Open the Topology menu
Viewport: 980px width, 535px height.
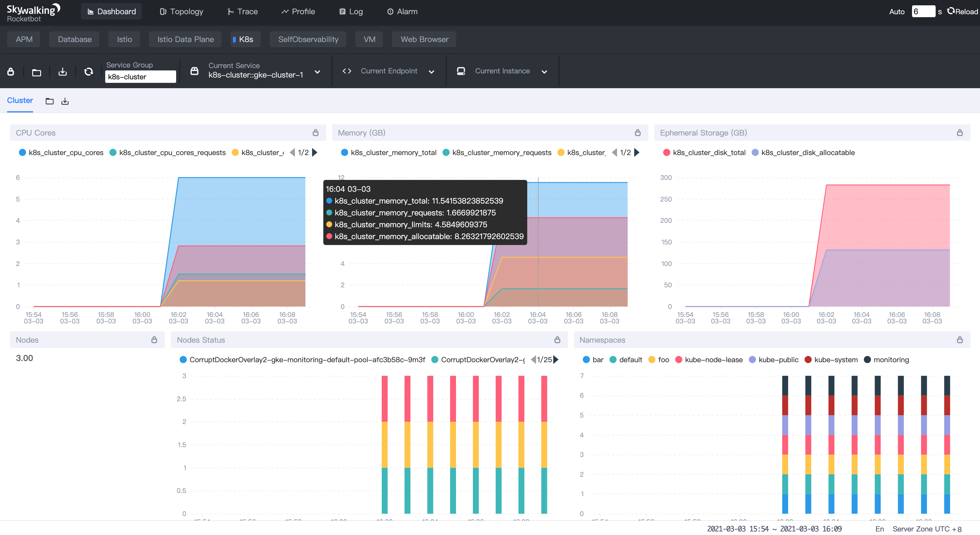coord(181,12)
